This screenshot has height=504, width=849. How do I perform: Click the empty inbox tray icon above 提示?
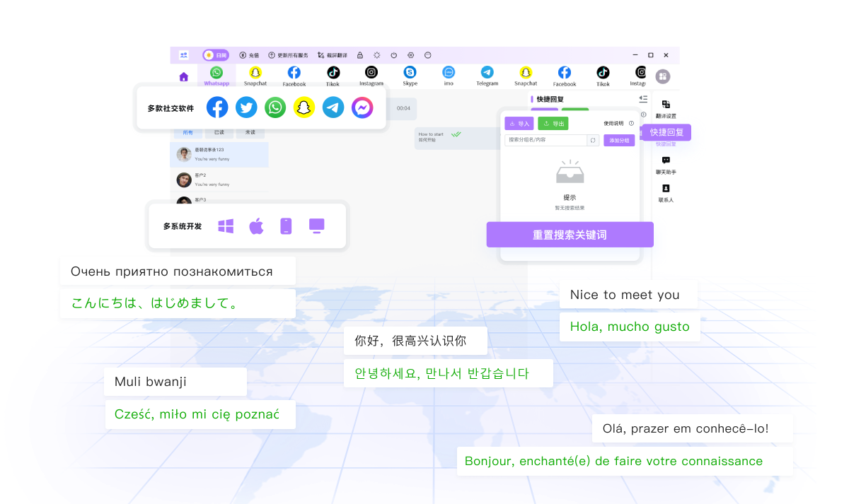point(570,172)
